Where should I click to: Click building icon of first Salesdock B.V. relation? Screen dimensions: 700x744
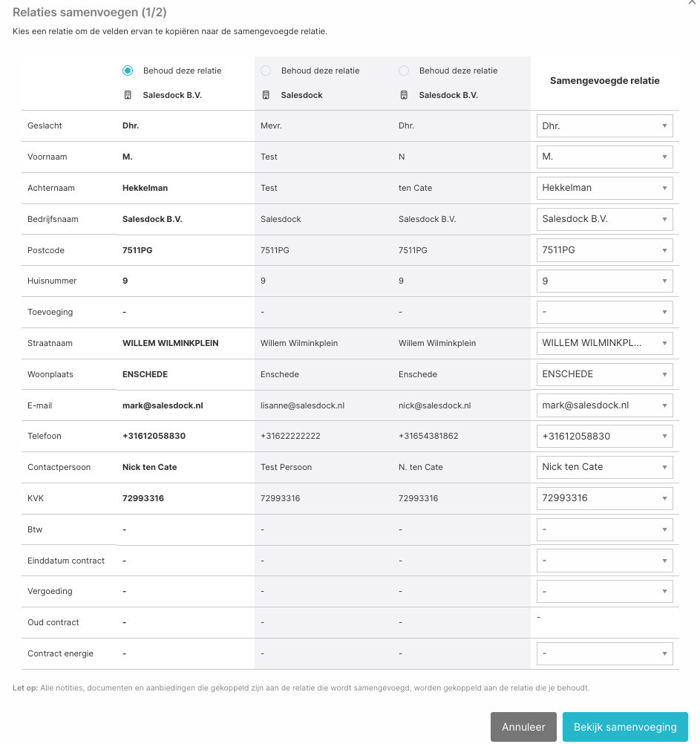click(128, 95)
